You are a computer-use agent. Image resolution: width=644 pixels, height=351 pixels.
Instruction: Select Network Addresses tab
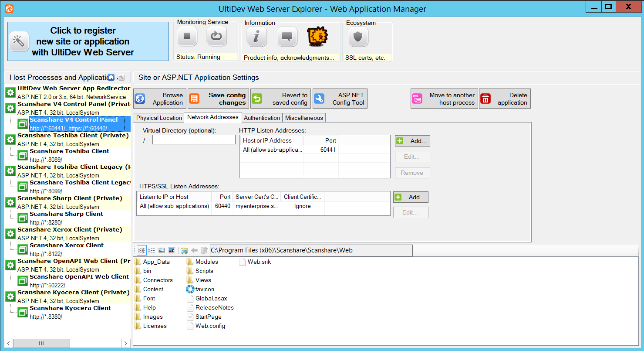pos(213,117)
